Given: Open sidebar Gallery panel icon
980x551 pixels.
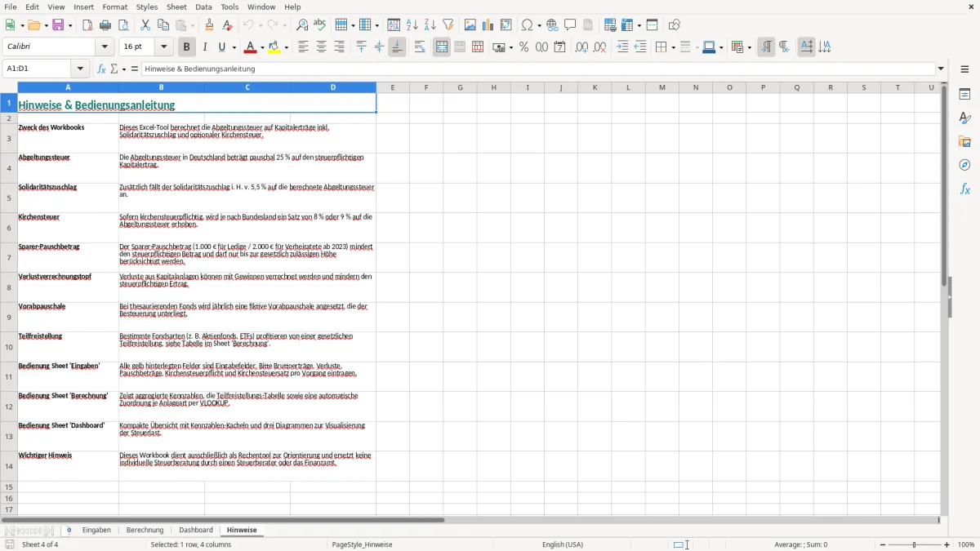Looking at the screenshot, I should tap(964, 142).
